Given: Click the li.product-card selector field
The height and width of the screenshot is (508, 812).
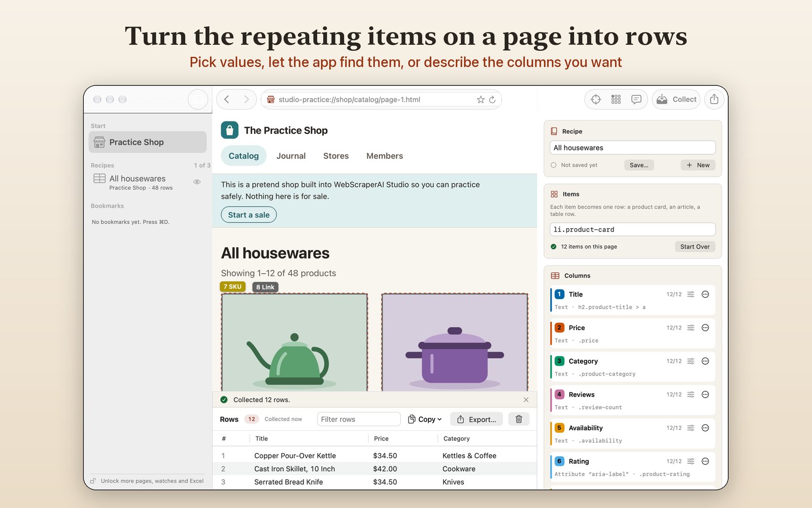Looking at the screenshot, I should click(x=632, y=230).
